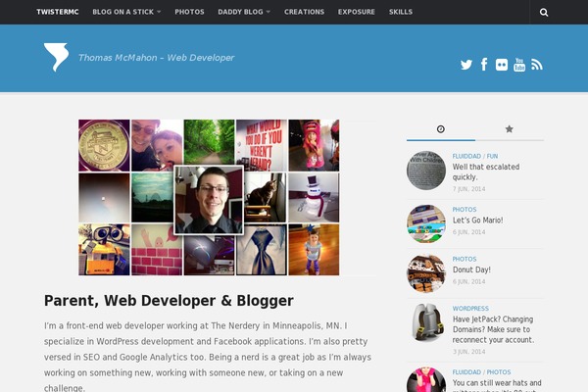Open the YouTube channel icon
The image size is (588, 392).
[519, 65]
